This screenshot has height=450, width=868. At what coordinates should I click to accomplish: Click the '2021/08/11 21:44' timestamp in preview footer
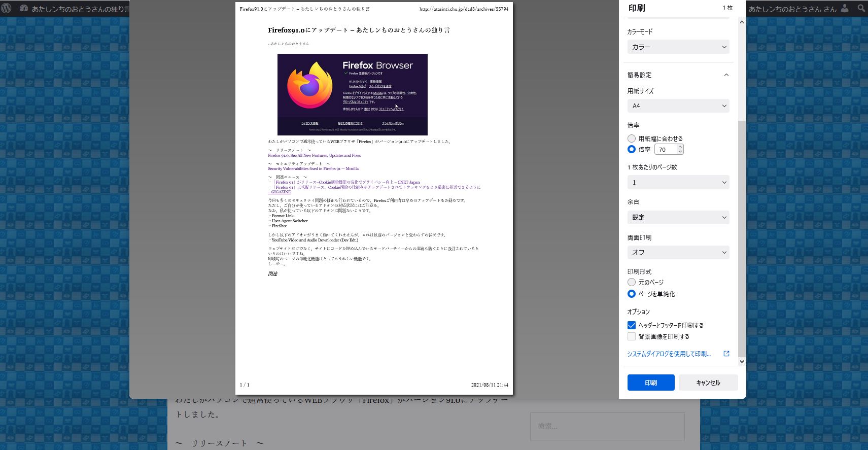click(x=490, y=385)
